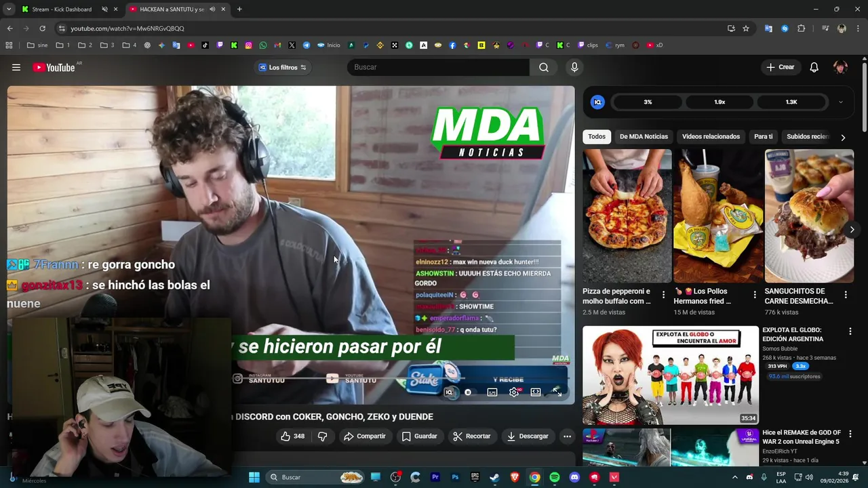The width and height of the screenshot is (868, 488).
Task: Mute the HACKEAN a SANTUTU tab audio
Action: click(x=212, y=9)
